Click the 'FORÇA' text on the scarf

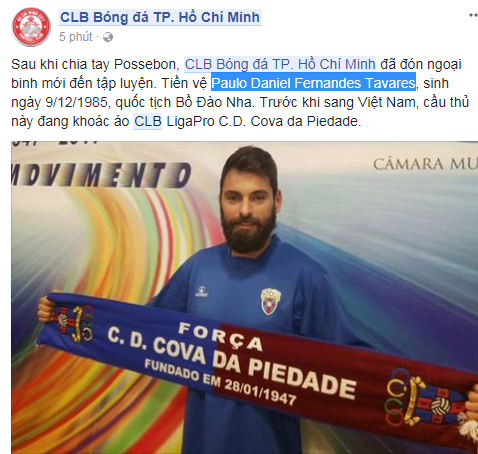[x=221, y=336]
